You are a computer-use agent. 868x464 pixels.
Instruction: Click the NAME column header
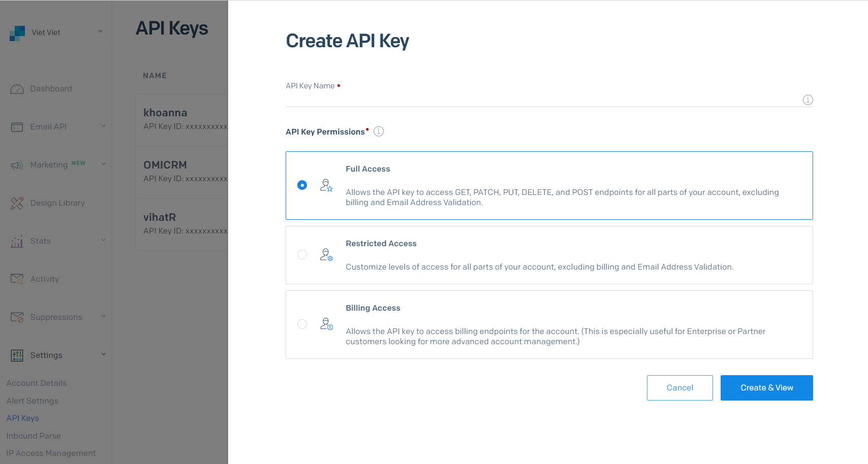(155, 76)
